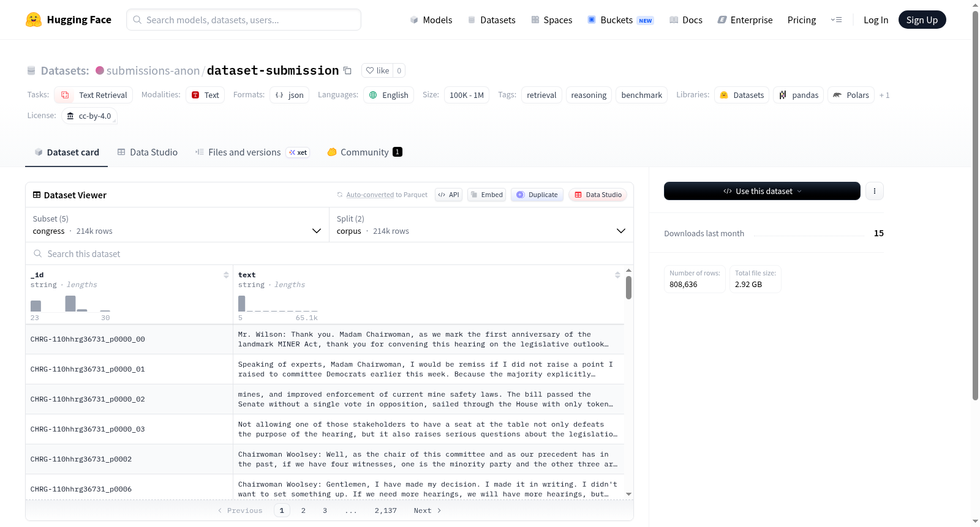Click the _id lengths histogram tallest bar
980x527 pixels.
(x=70, y=304)
